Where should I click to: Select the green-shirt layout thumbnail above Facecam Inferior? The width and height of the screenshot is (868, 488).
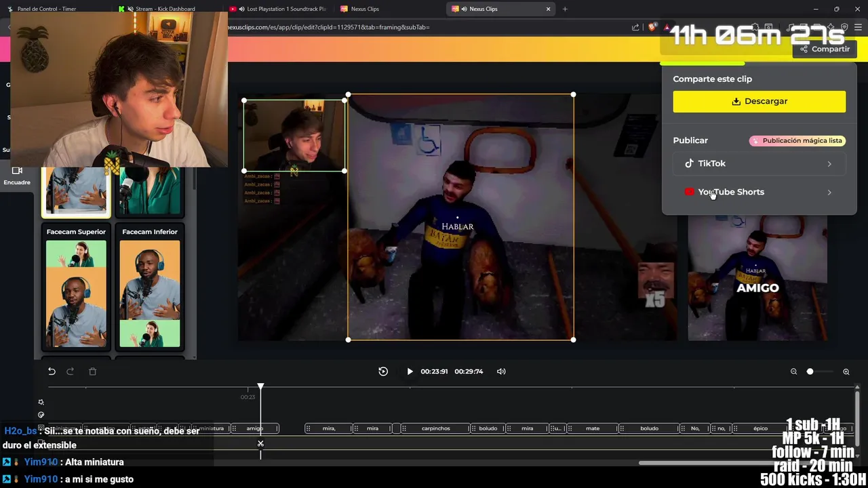(x=150, y=191)
